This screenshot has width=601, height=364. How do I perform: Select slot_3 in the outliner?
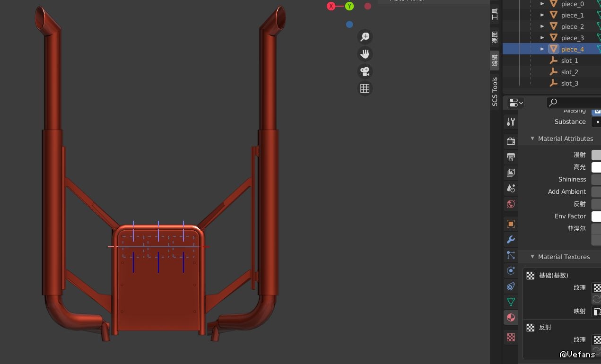(x=569, y=83)
